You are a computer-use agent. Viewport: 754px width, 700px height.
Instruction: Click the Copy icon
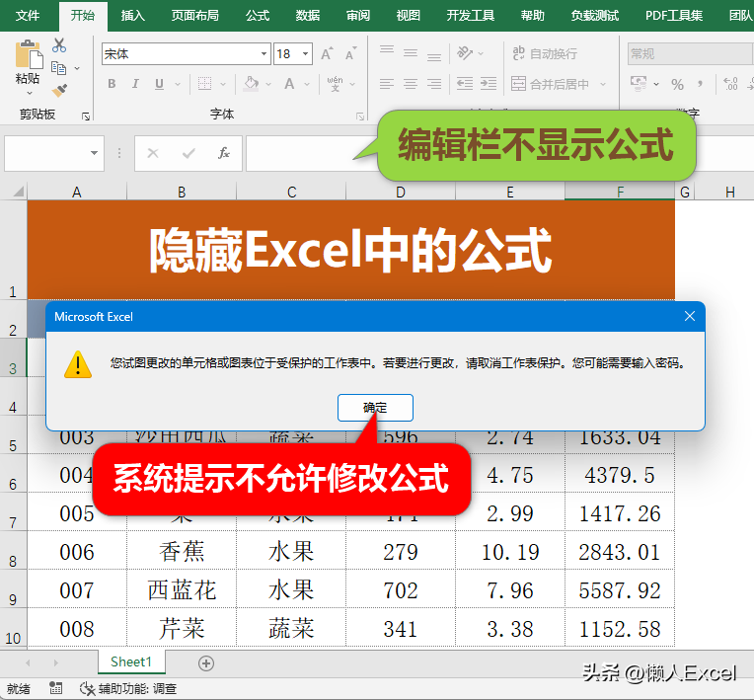pyautogui.click(x=58, y=68)
